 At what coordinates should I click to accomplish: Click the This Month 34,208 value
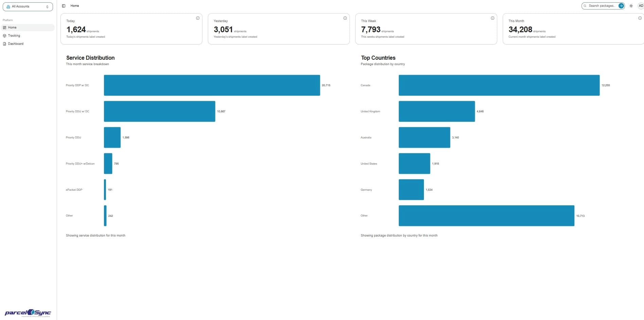pyautogui.click(x=520, y=30)
